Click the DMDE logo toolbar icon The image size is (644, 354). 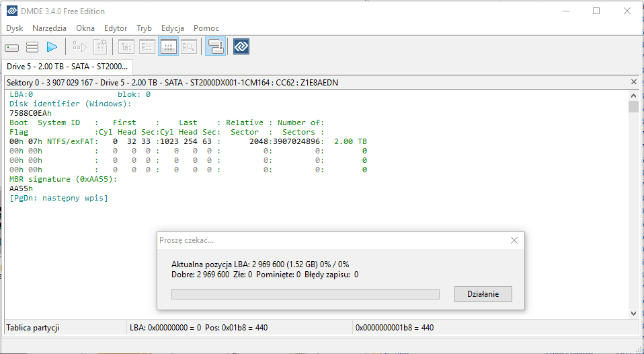241,47
